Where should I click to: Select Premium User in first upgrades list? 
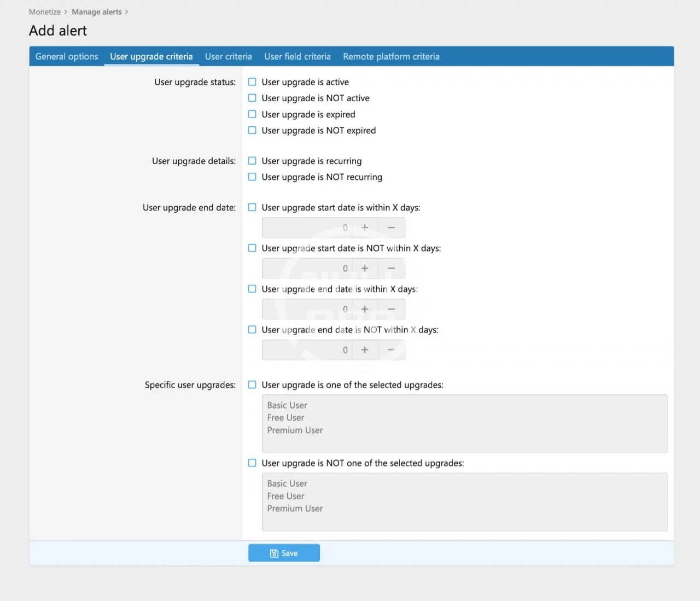pyautogui.click(x=295, y=430)
